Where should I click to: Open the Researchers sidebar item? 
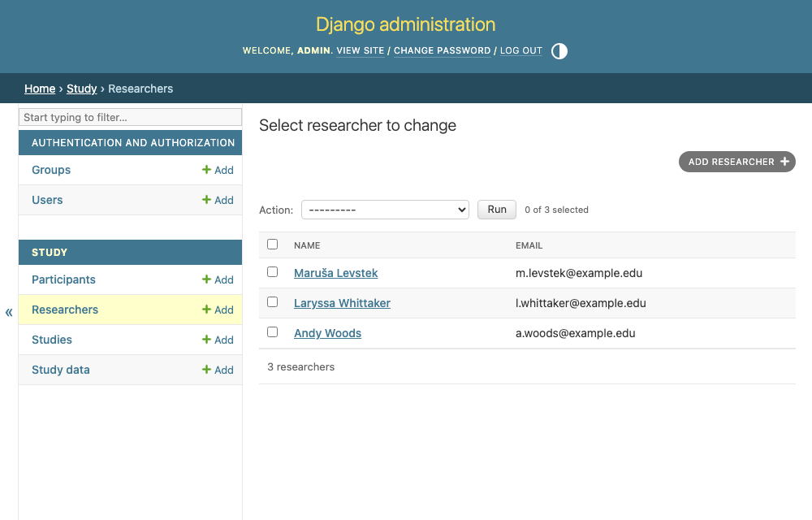tap(65, 310)
